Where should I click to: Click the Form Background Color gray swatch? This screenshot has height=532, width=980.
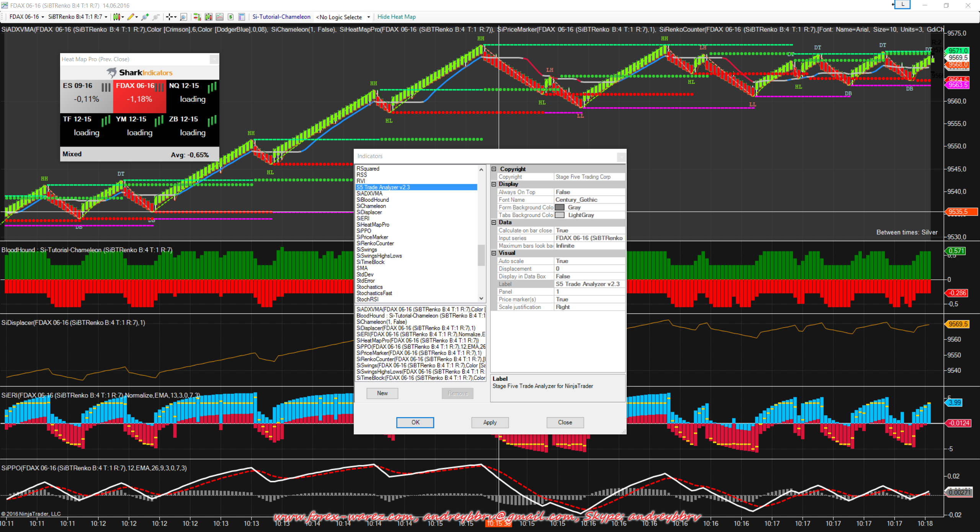coord(560,207)
